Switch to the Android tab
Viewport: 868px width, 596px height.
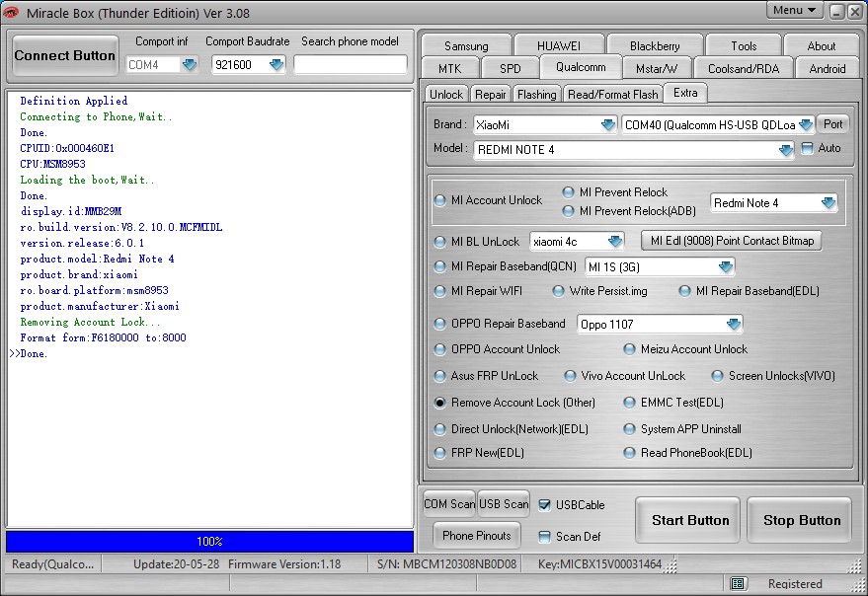pos(828,69)
